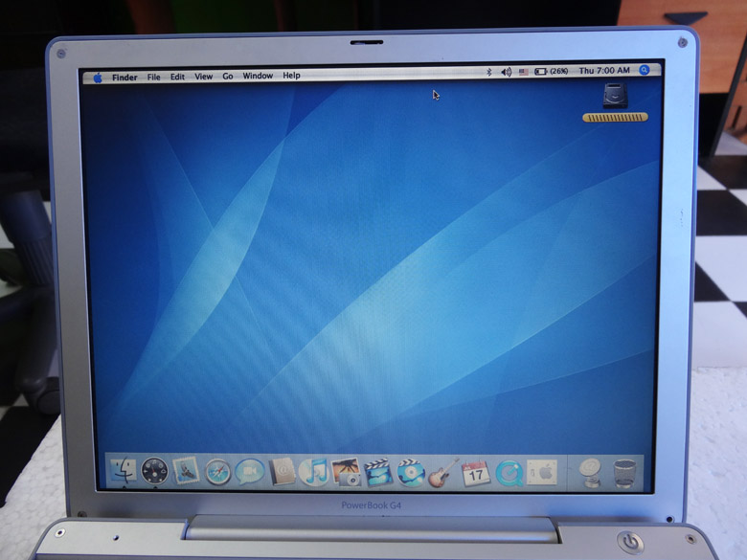The width and height of the screenshot is (747, 560).
Task: Click the volume speaker icon
Action: [506, 72]
